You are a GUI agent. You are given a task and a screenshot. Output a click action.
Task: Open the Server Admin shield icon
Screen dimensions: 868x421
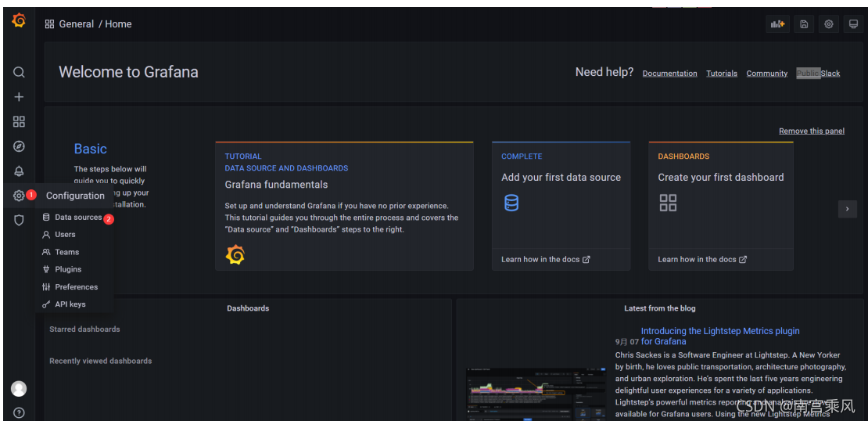(x=19, y=221)
